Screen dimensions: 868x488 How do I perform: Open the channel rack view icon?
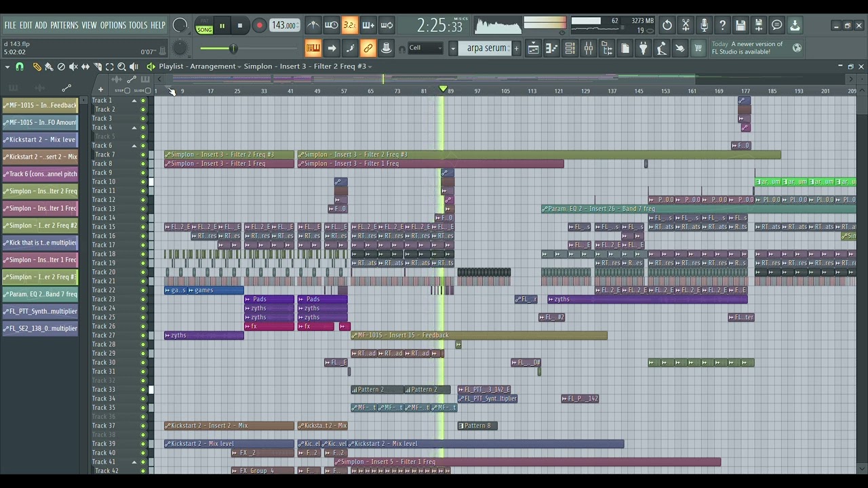point(570,48)
